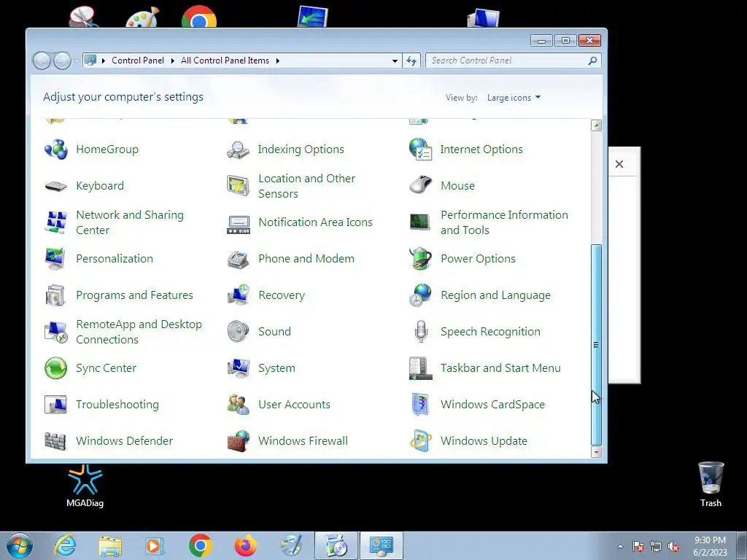Open the Sync Center green icon
The width and height of the screenshot is (747, 560).
[x=55, y=368]
